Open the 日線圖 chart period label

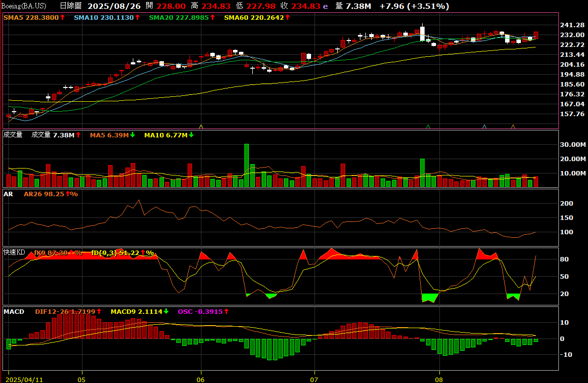click(x=70, y=6)
